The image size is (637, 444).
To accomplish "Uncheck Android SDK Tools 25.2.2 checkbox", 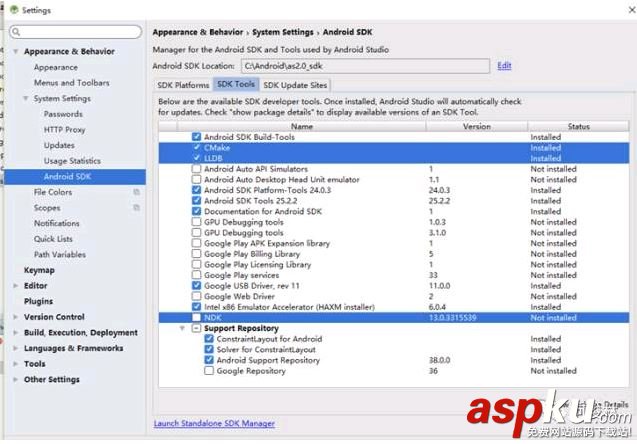I will 197,200.
